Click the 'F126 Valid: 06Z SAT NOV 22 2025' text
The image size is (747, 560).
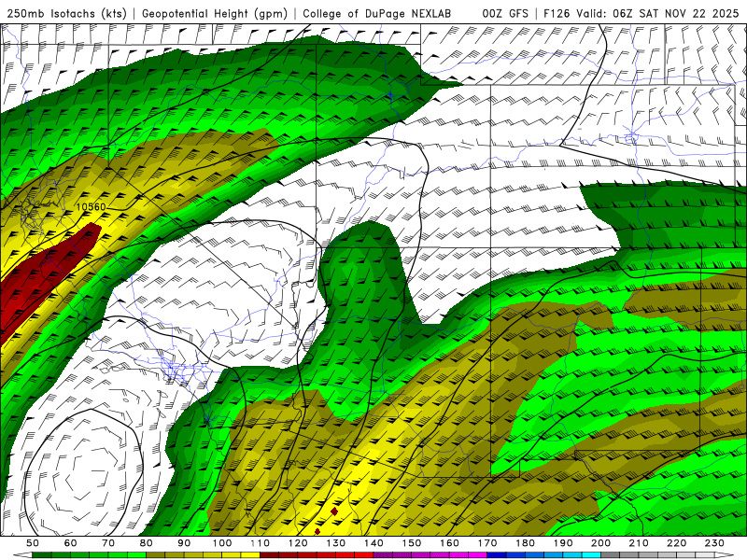[x=643, y=13]
